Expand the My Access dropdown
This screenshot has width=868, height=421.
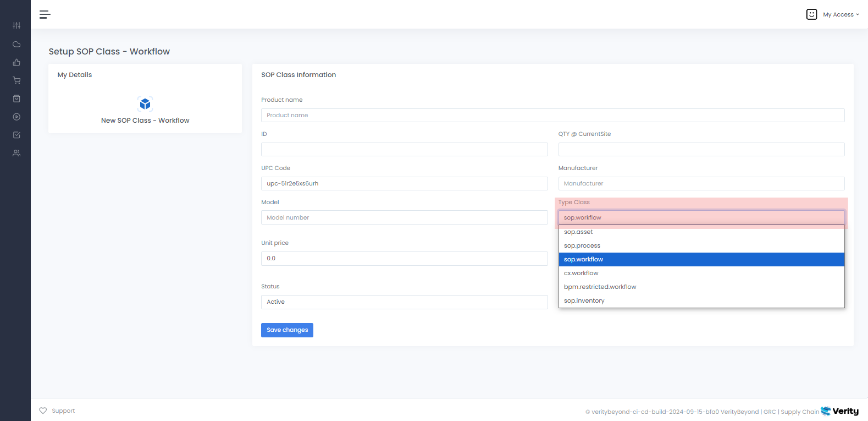pyautogui.click(x=840, y=14)
